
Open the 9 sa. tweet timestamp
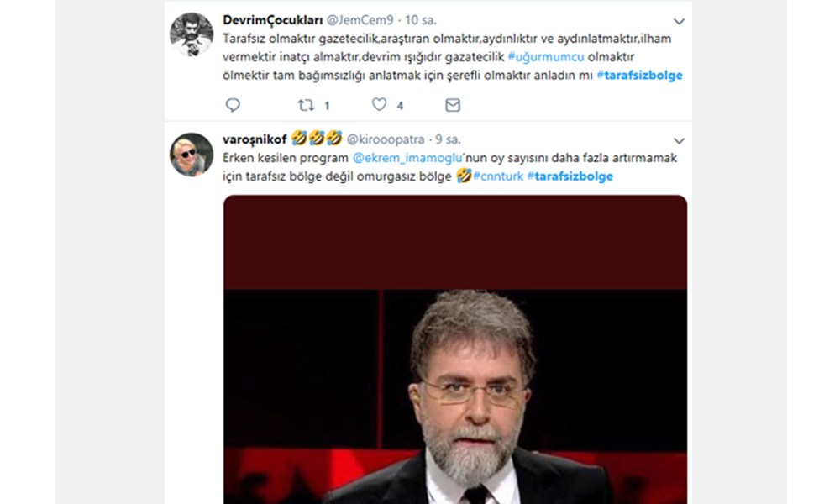click(448, 139)
